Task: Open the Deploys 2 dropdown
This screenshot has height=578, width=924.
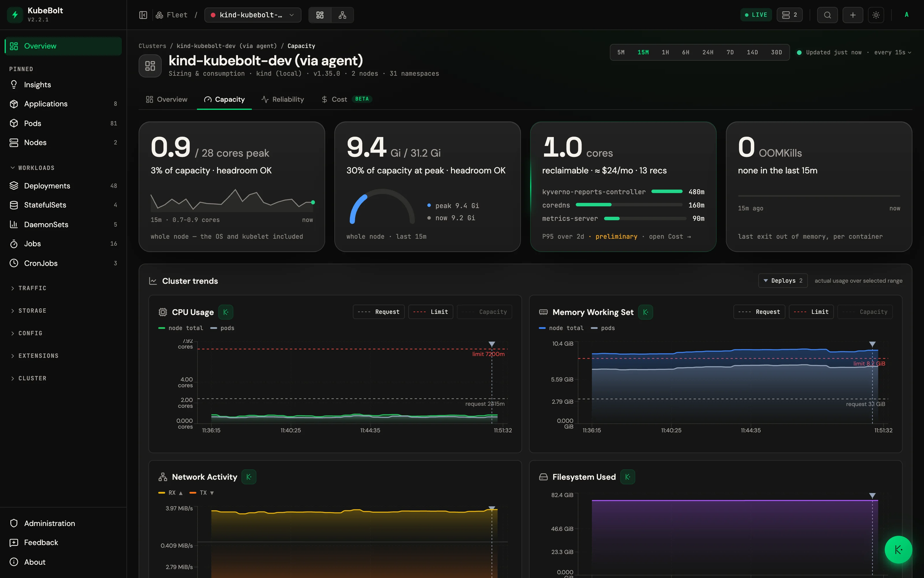Action: pos(783,281)
